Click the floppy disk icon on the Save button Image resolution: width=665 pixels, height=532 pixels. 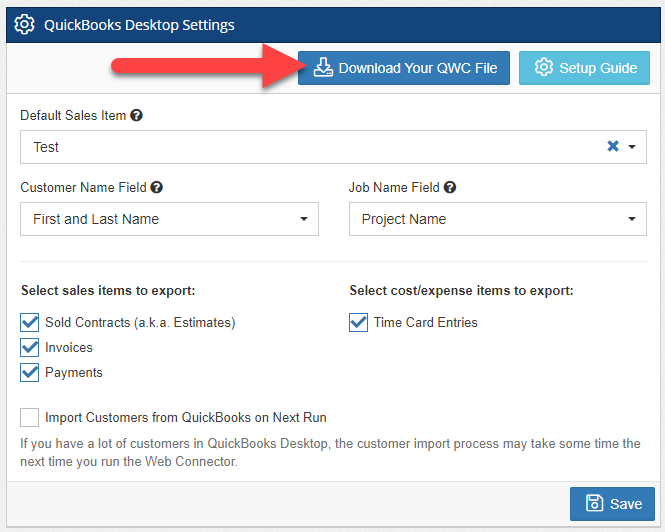tap(594, 503)
